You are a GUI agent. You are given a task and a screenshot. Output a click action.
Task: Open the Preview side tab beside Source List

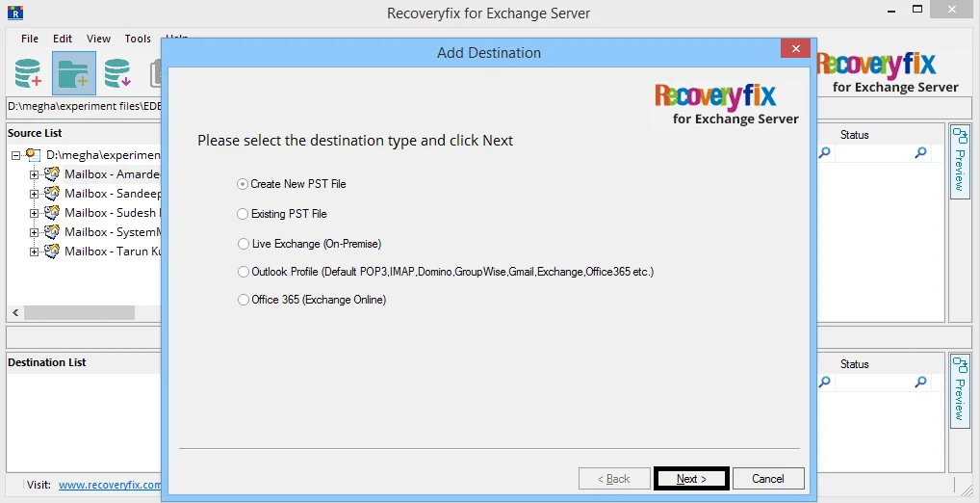pos(960,162)
